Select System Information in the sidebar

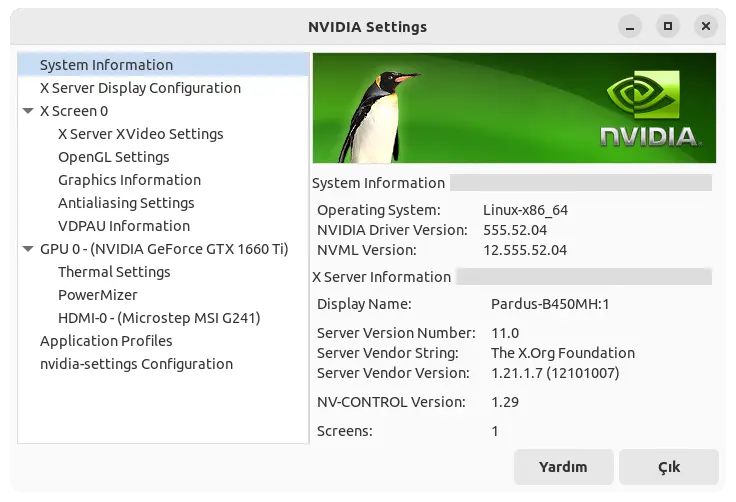pyautogui.click(x=163, y=65)
